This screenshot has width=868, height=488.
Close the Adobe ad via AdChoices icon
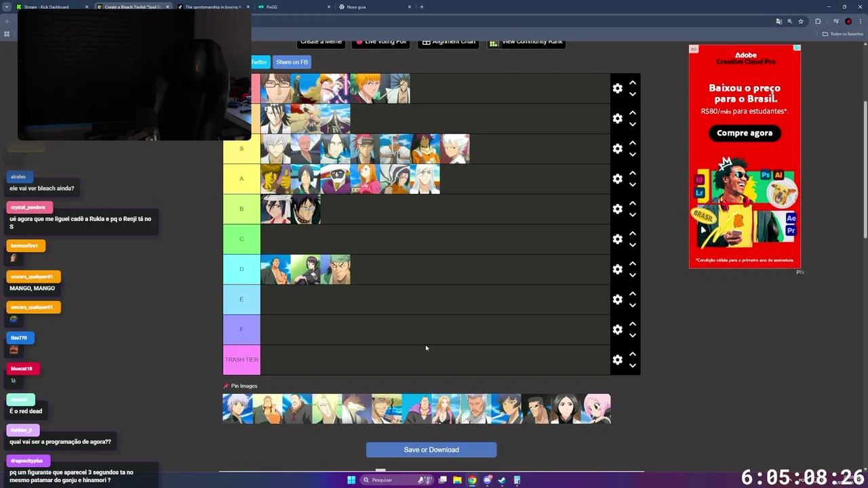(x=797, y=48)
